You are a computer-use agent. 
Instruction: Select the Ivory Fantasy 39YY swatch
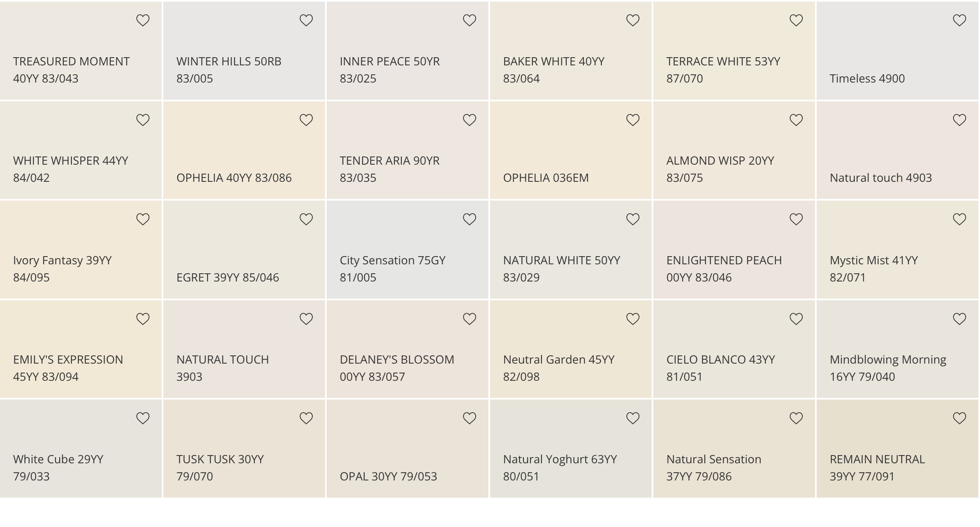[81, 250]
